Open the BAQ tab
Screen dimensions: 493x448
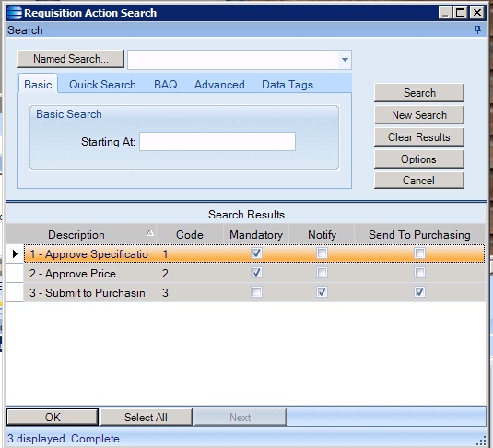(166, 85)
